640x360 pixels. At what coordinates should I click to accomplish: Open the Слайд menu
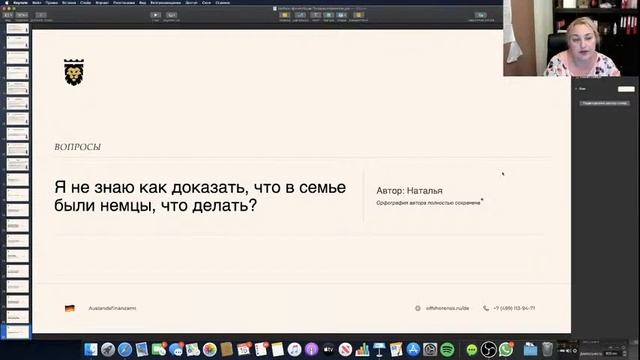pyautogui.click(x=85, y=2)
